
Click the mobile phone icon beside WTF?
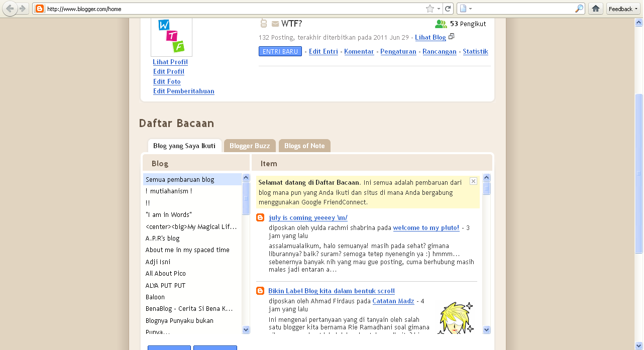tap(264, 23)
